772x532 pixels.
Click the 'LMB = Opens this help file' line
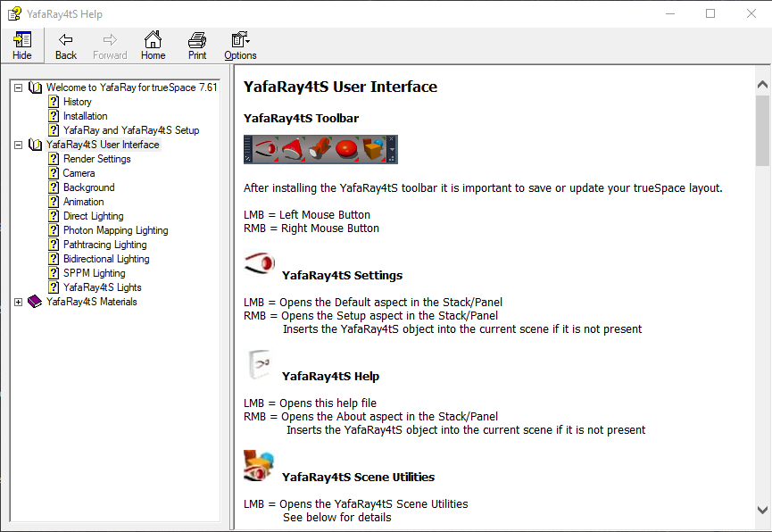310,403
